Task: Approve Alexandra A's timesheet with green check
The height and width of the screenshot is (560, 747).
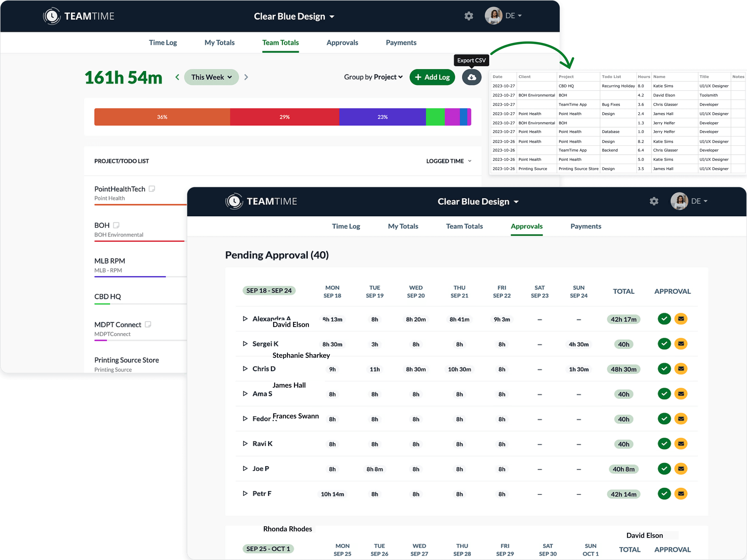Action: point(664,319)
